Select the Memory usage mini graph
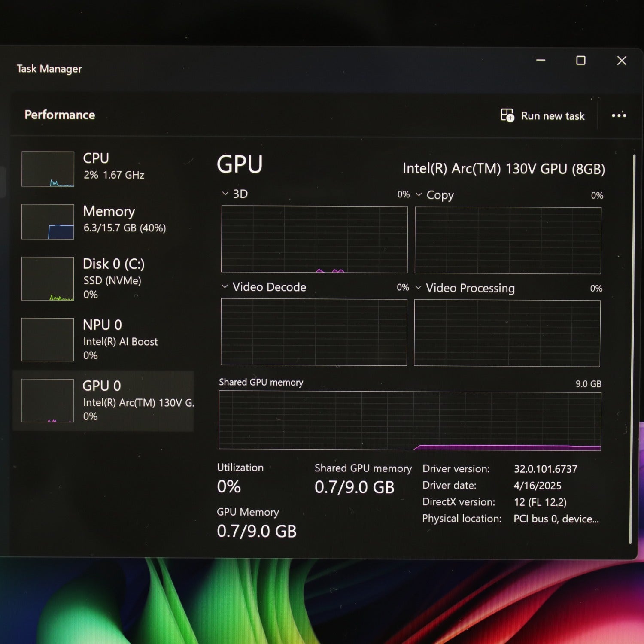 (x=48, y=222)
